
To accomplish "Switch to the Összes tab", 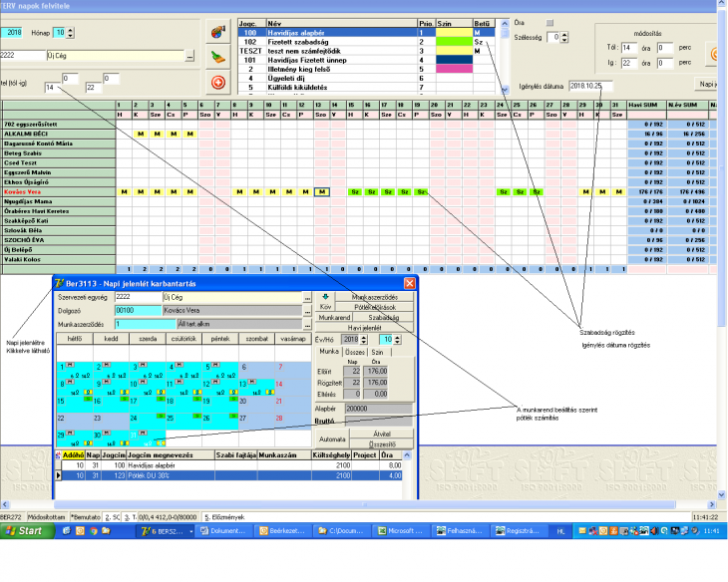I will [x=354, y=352].
